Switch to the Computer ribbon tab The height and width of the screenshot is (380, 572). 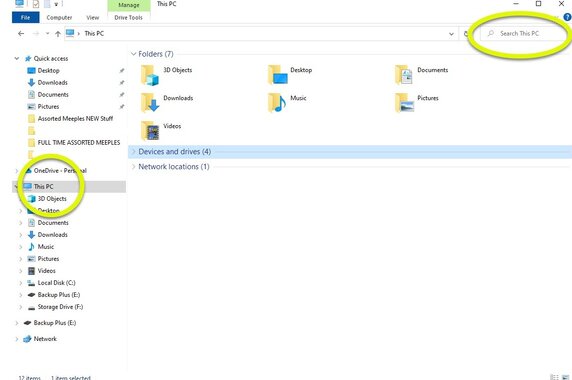pyautogui.click(x=59, y=18)
